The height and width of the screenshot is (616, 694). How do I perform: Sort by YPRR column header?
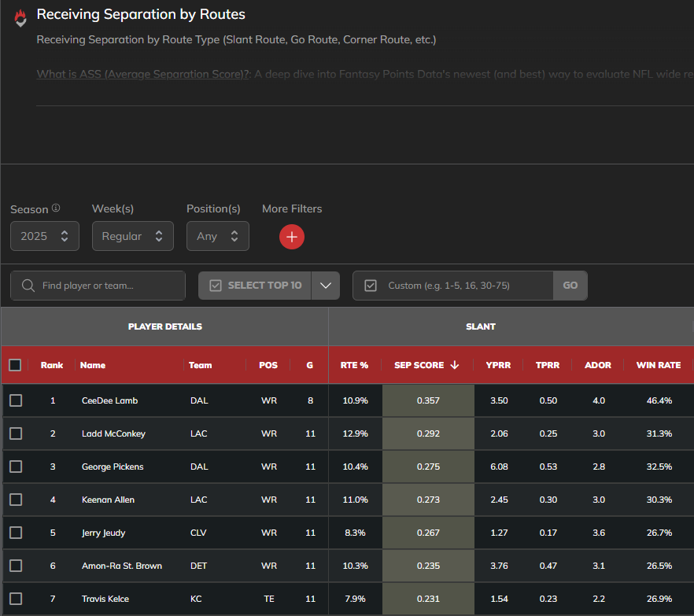tap(498, 365)
